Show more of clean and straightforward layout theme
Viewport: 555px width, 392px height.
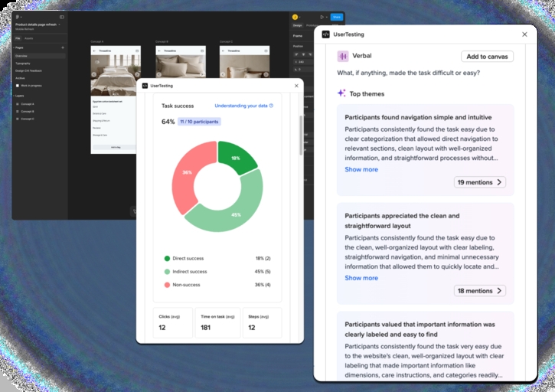click(361, 278)
